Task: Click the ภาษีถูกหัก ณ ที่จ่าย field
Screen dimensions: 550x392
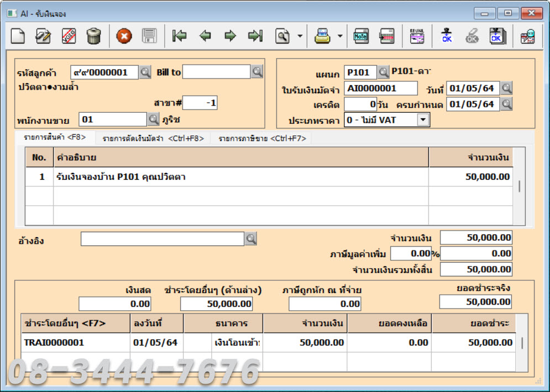Action: [x=325, y=304]
